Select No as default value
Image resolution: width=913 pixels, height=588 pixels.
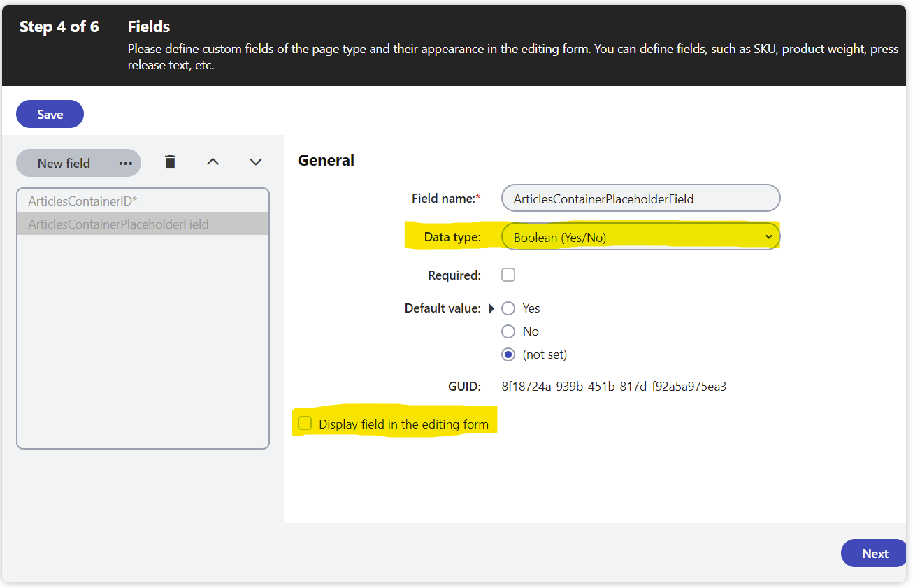[x=508, y=331]
